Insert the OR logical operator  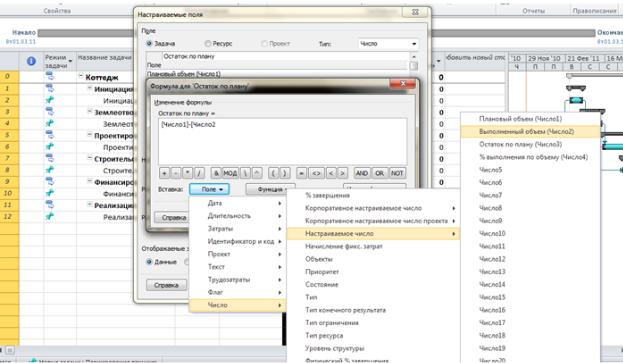(379, 173)
